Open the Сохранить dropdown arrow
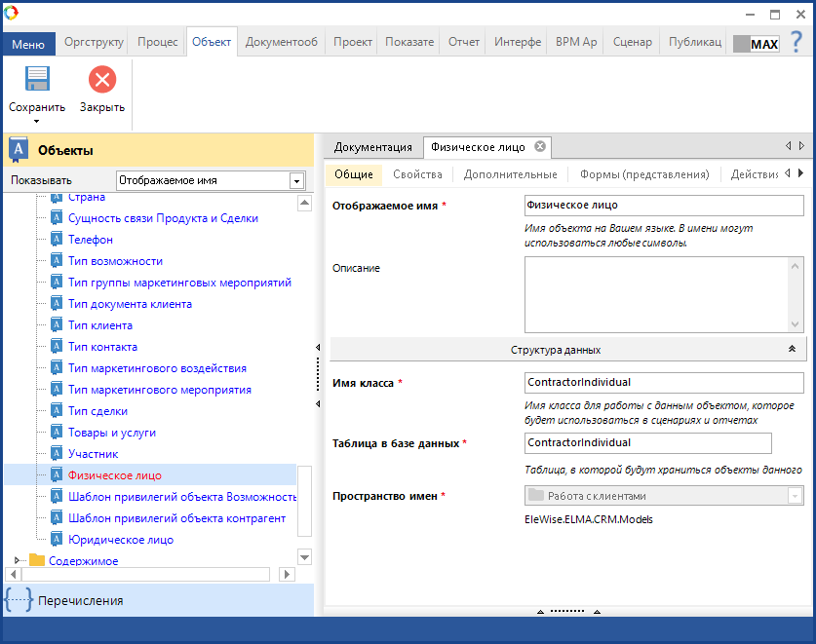Viewport: 816px width, 644px height. [x=36, y=122]
